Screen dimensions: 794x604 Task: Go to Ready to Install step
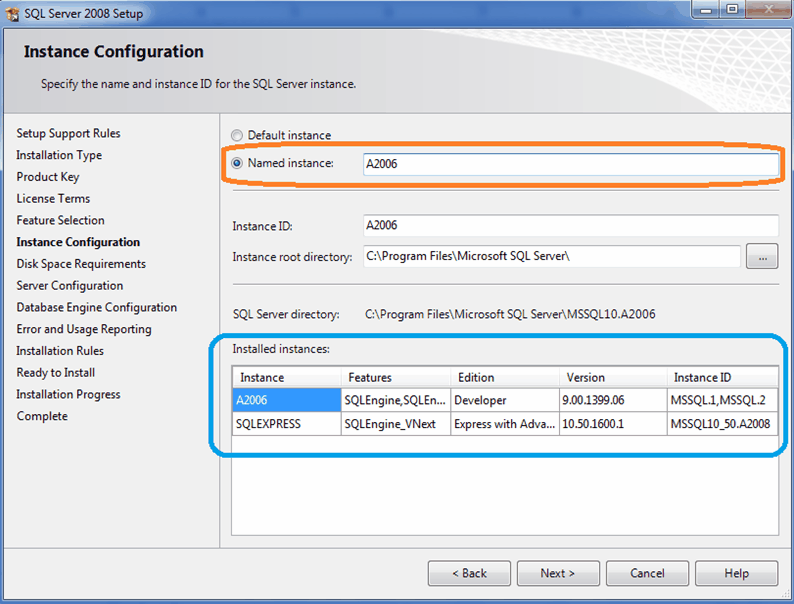tap(56, 373)
